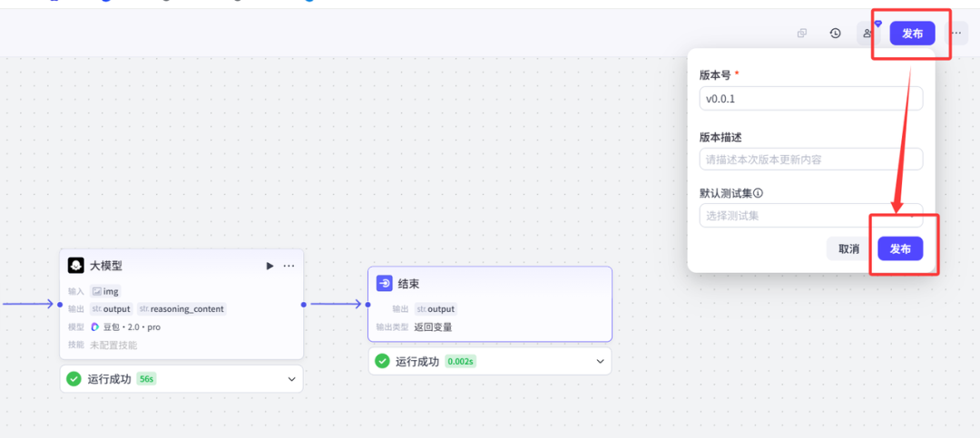Open the version history clock icon
This screenshot has height=438, width=980.
pyautogui.click(x=835, y=34)
